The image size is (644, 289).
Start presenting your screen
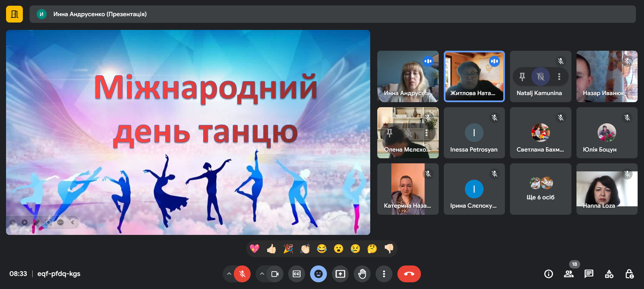[340, 274]
